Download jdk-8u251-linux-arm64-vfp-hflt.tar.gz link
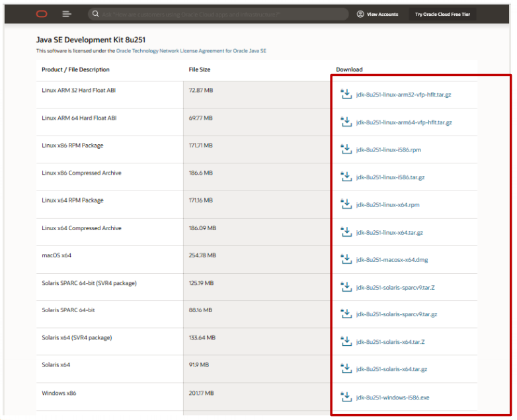 click(x=404, y=122)
